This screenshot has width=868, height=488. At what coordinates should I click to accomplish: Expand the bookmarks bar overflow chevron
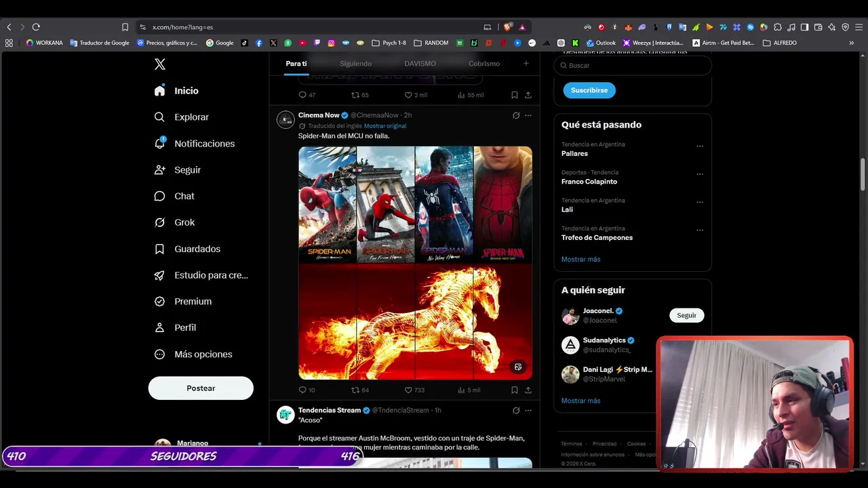click(851, 43)
